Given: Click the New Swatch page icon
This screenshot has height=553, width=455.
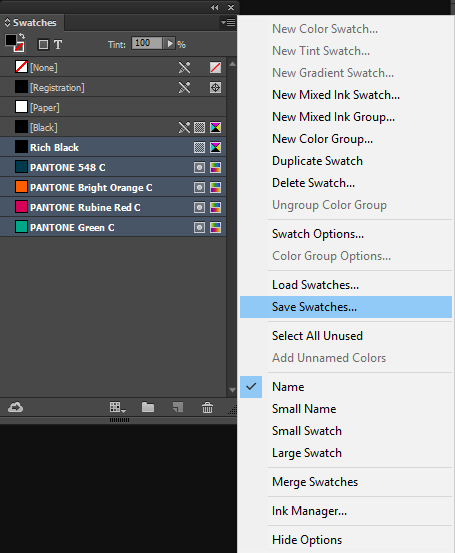Looking at the screenshot, I should (x=178, y=407).
